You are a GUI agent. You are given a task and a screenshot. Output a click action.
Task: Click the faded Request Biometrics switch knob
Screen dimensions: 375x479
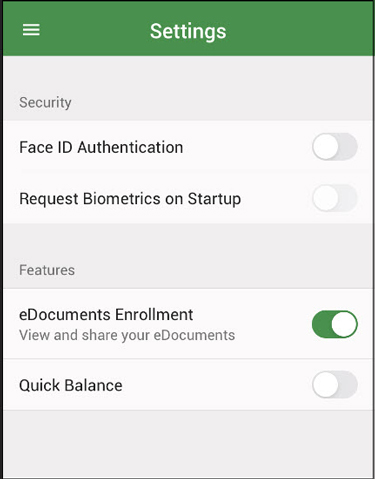click(326, 198)
